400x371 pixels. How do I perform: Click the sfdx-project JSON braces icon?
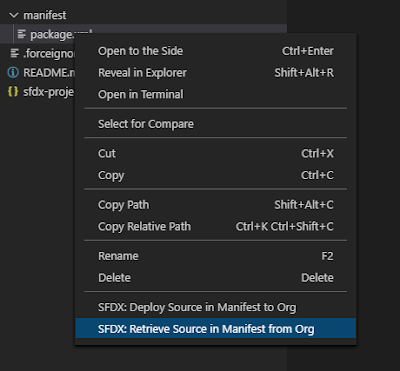tap(13, 92)
